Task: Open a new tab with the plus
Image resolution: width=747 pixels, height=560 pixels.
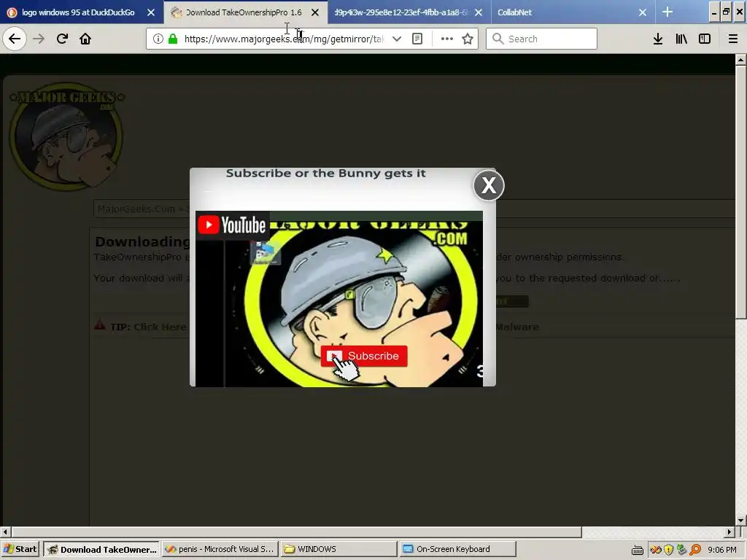Action: tap(667, 12)
